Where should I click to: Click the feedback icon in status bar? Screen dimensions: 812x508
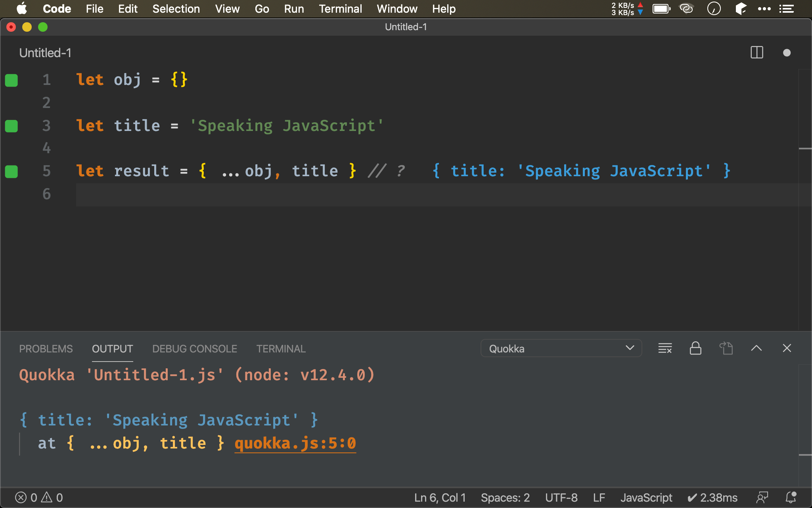(762, 497)
